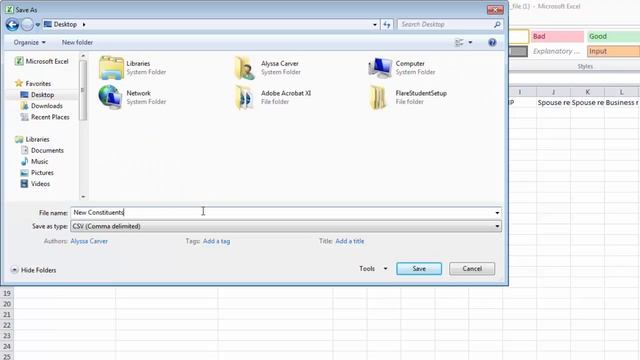Open the address bar history dropdown
This screenshot has width=640, height=360.
[x=375, y=25]
